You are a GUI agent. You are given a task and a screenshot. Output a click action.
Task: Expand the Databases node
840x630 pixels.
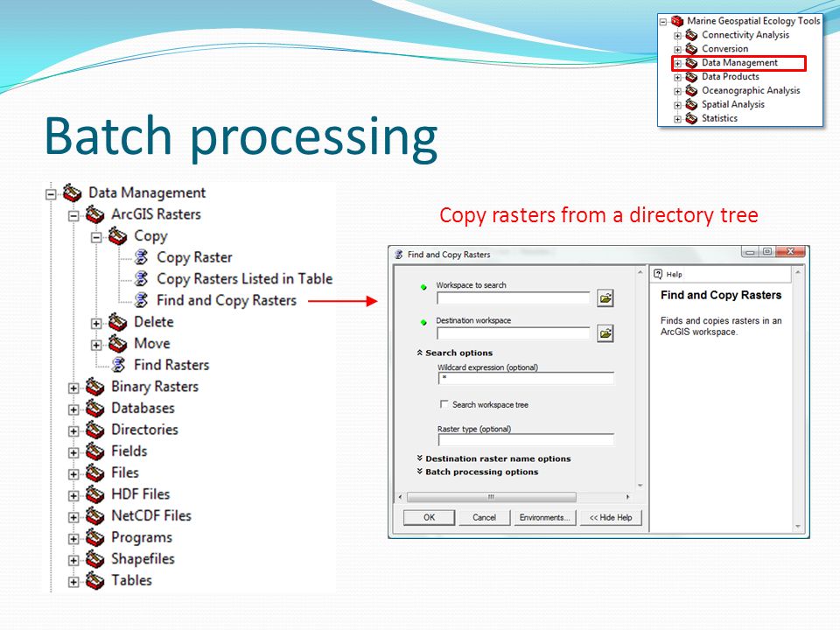point(73,409)
